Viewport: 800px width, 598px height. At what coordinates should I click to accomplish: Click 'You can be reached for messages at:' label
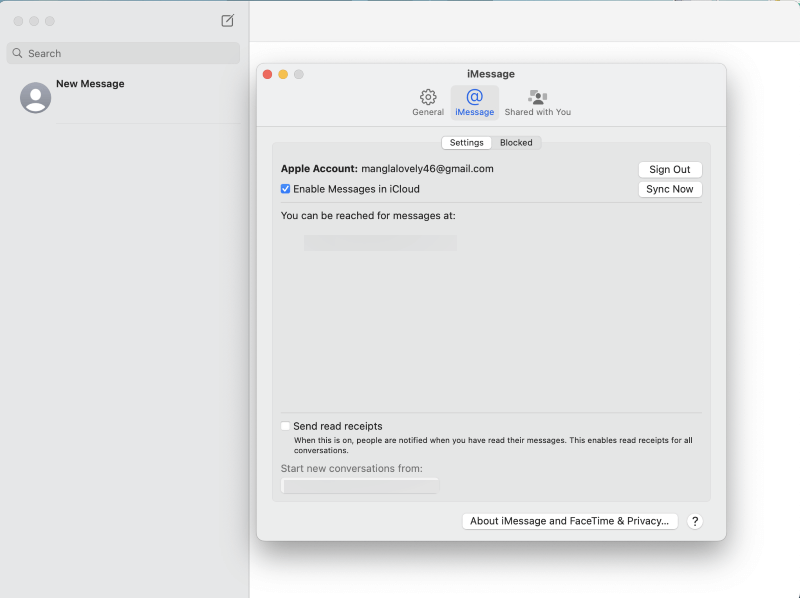pyautogui.click(x=368, y=216)
